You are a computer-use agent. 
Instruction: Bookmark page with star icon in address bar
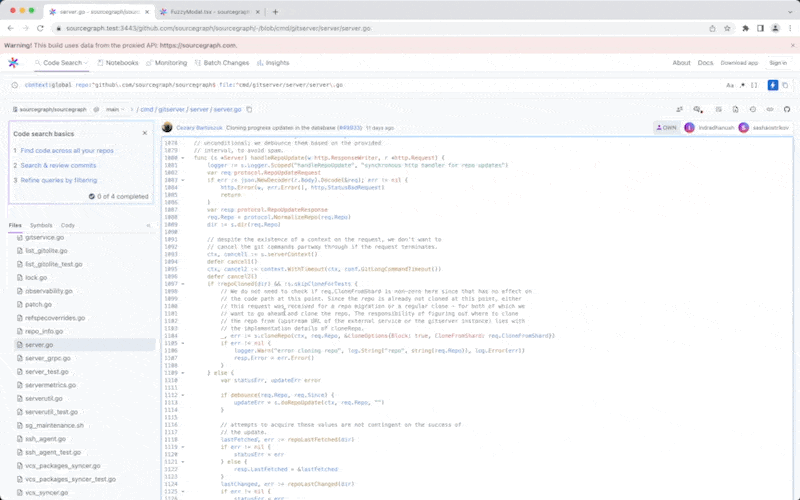tap(727, 29)
